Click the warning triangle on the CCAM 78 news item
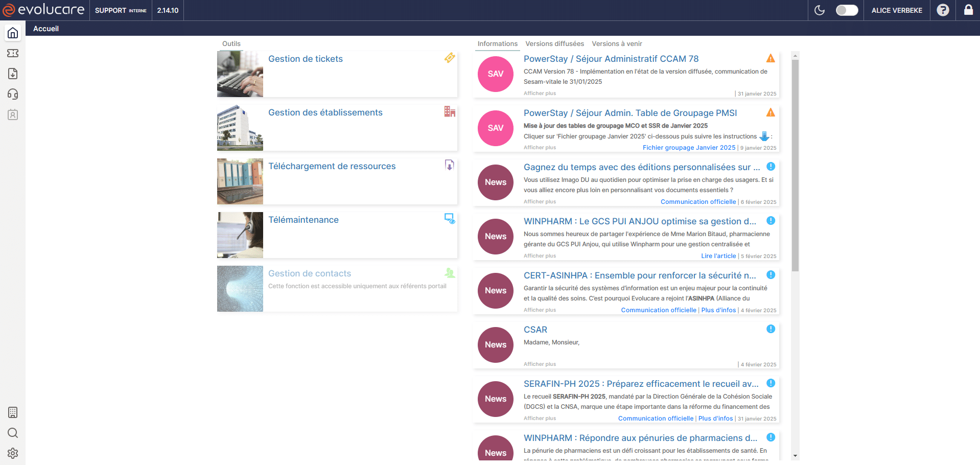Viewport: 980px width, 465px height. coord(771,58)
